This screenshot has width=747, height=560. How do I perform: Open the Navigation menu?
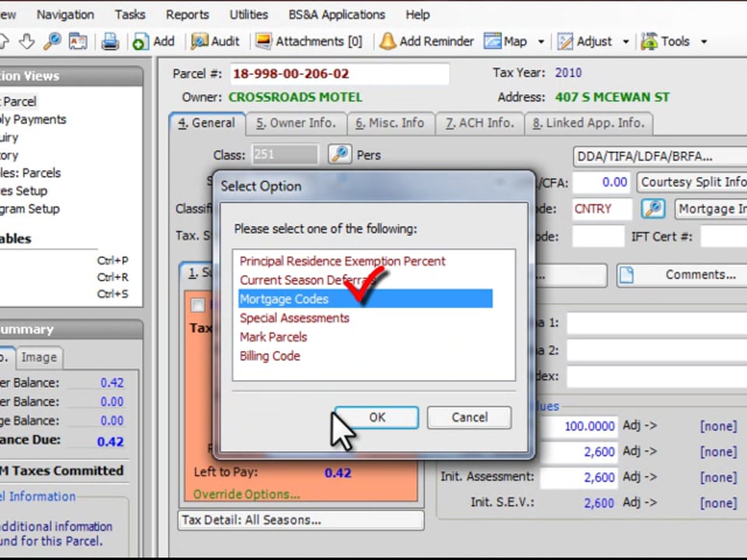click(x=65, y=15)
